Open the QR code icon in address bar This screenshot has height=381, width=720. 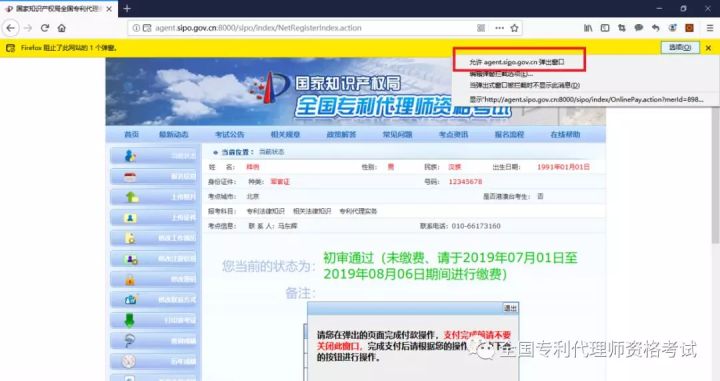point(481,28)
